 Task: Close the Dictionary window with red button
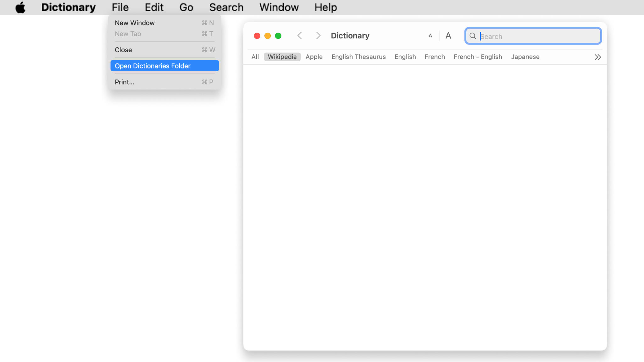pos(257,36)
